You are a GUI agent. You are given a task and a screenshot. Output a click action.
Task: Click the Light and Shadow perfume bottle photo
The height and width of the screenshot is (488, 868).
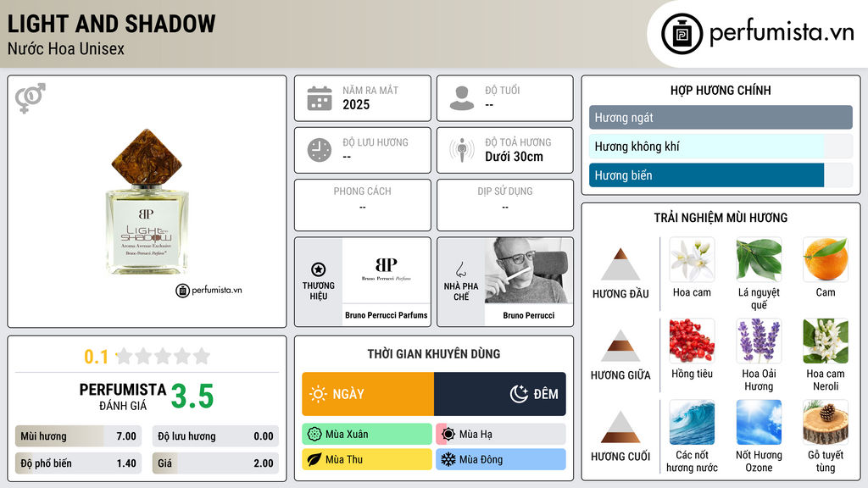(x=147, y=202)
